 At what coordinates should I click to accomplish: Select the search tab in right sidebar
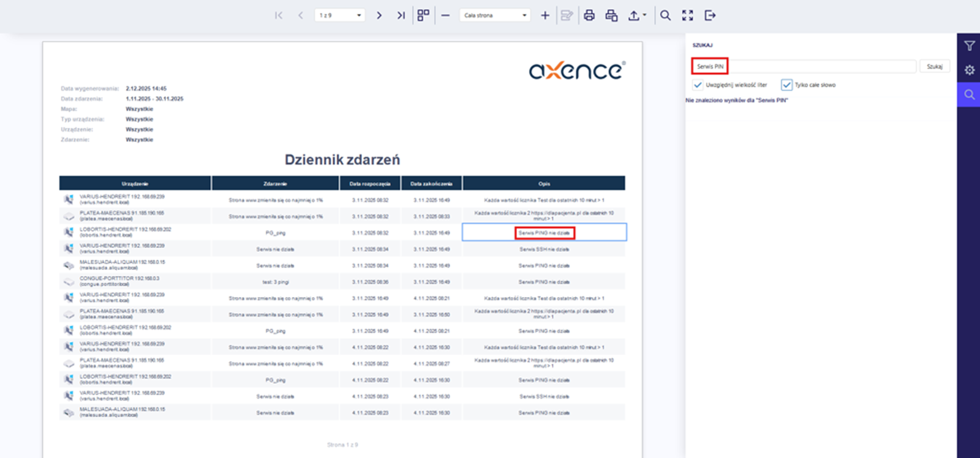(x=969, y=95)
